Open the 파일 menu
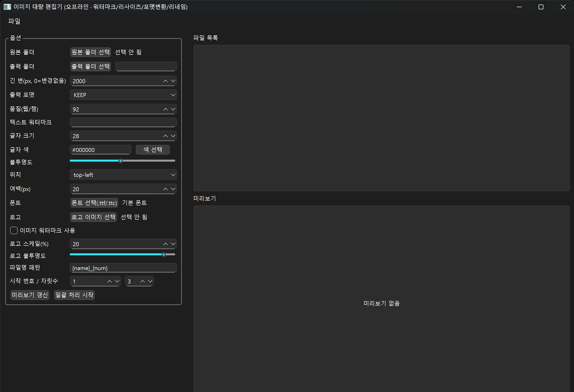The image size is (574, 392). 14,21
